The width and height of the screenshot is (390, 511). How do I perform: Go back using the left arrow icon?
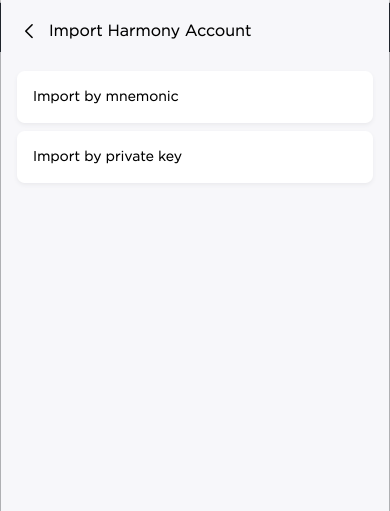[x=29, y=31]
